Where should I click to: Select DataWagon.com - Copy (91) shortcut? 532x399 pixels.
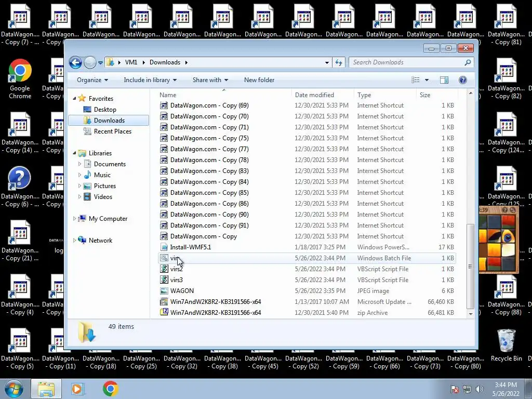pyautogui.click(x=307, y=225)
